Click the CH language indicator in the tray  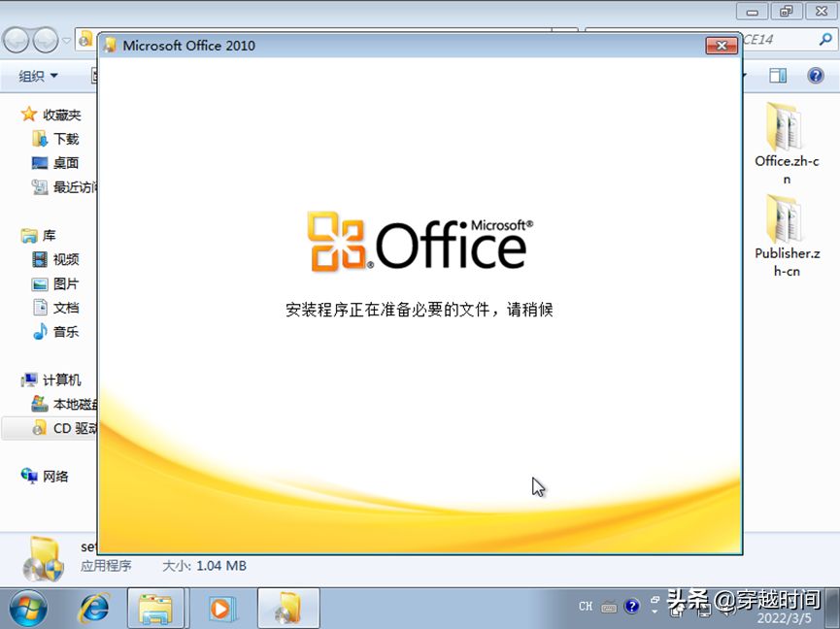[x=586, y=606]
